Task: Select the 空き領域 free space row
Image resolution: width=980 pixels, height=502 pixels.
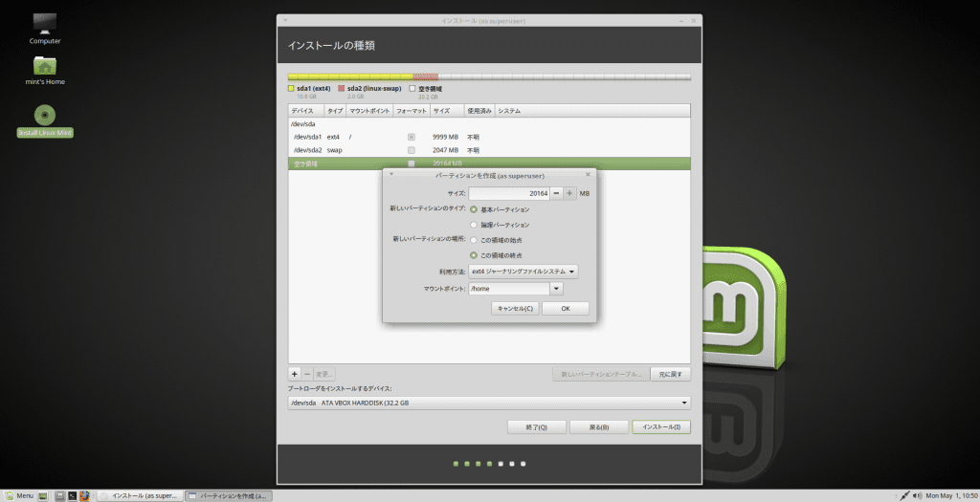Action: tap(489, 164)
